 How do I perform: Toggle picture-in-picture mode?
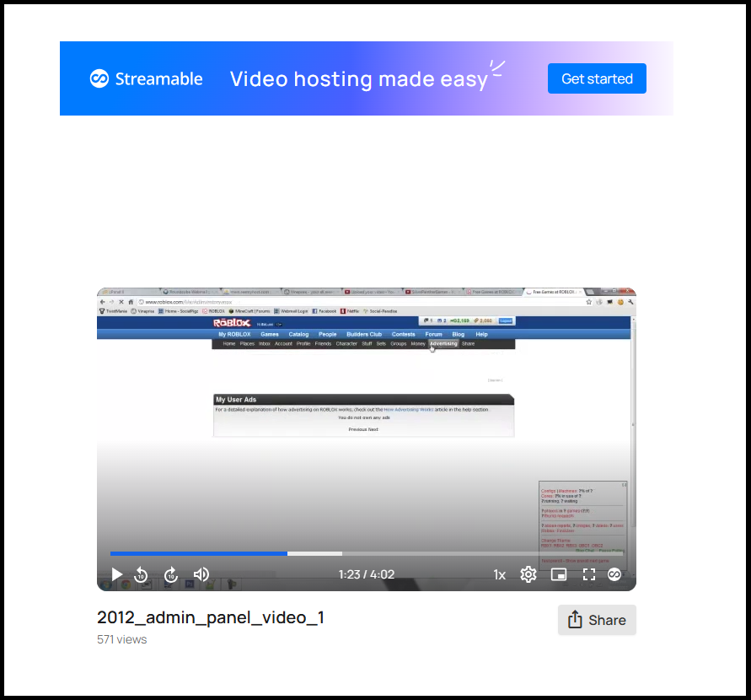coord(558,574)
